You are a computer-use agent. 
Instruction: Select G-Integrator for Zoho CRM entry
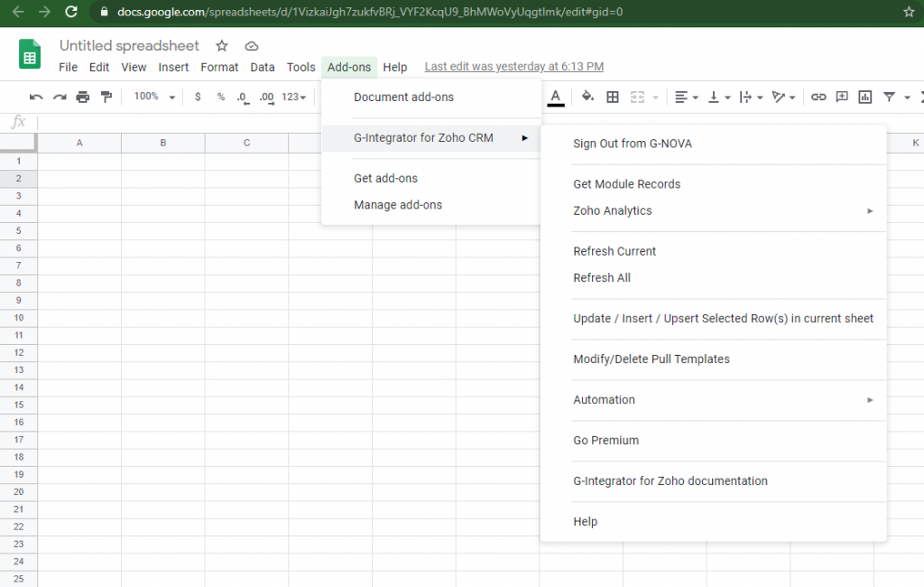430,138
